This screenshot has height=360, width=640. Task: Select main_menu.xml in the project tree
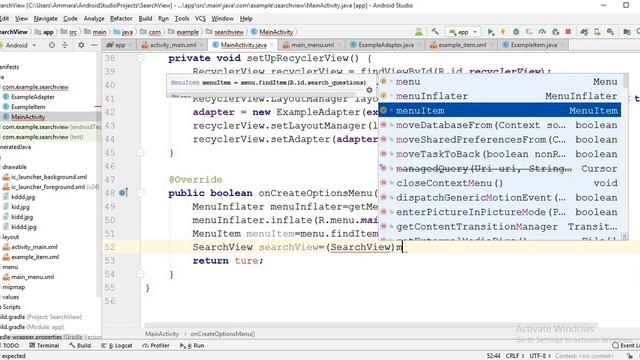32,277
